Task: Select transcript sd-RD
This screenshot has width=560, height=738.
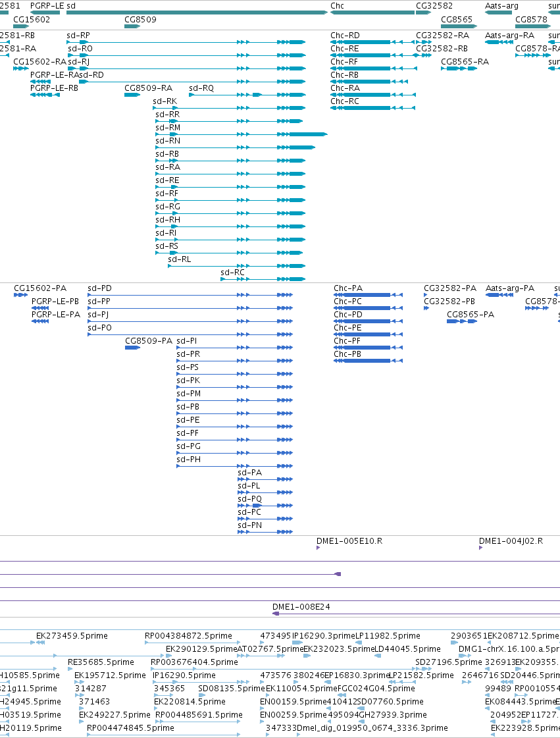Action: (192, 82)
